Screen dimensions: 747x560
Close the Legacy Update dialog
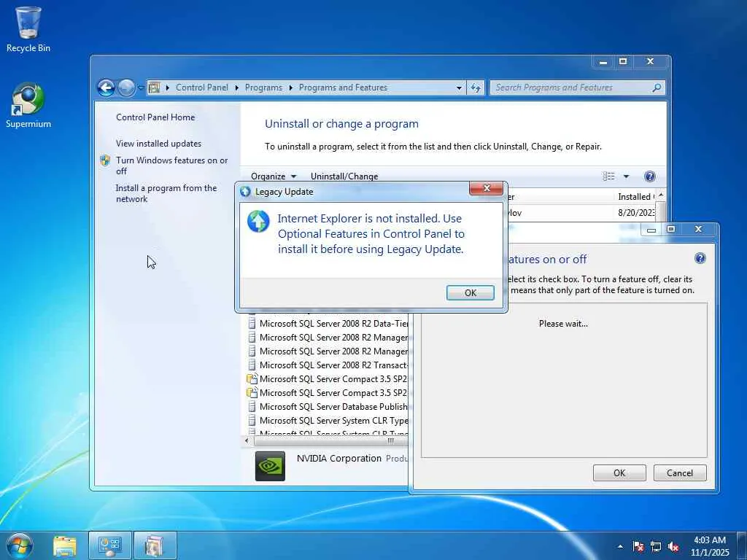coord(487,189)
